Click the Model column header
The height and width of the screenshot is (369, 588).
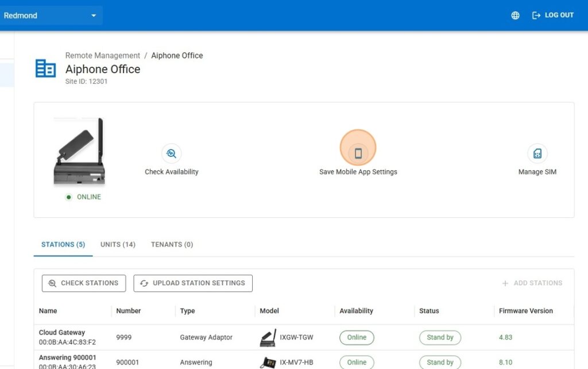click(269, 311)
